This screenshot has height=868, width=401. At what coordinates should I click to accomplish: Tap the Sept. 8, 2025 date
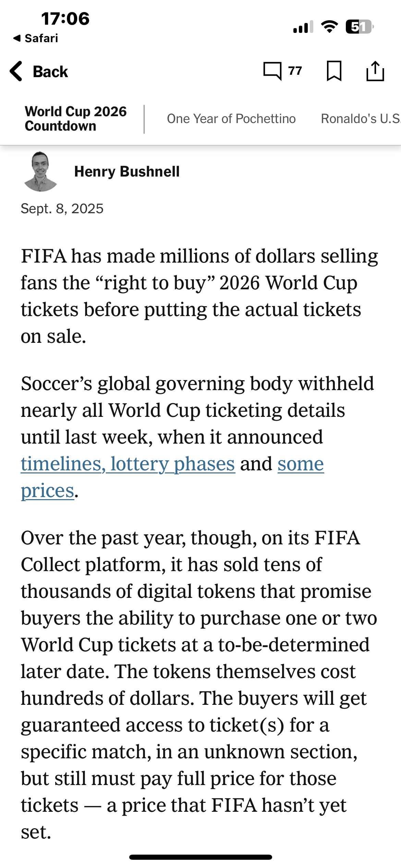62,208
